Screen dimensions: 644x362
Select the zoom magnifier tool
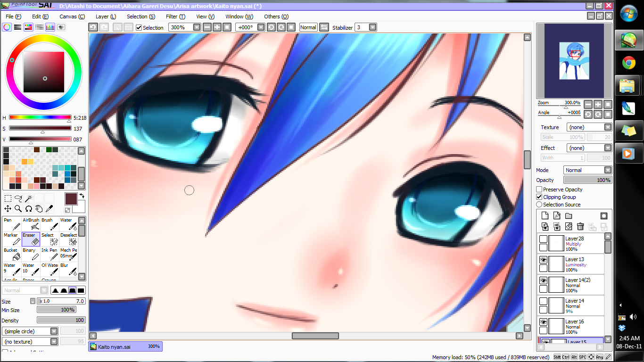pyautogui.click(x=18, y=208)
